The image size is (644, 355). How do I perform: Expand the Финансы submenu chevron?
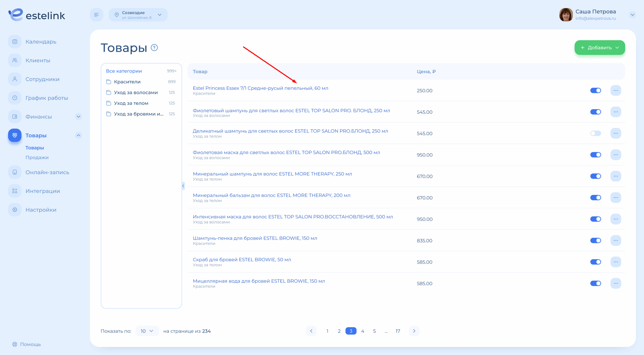tap(78, 117)
